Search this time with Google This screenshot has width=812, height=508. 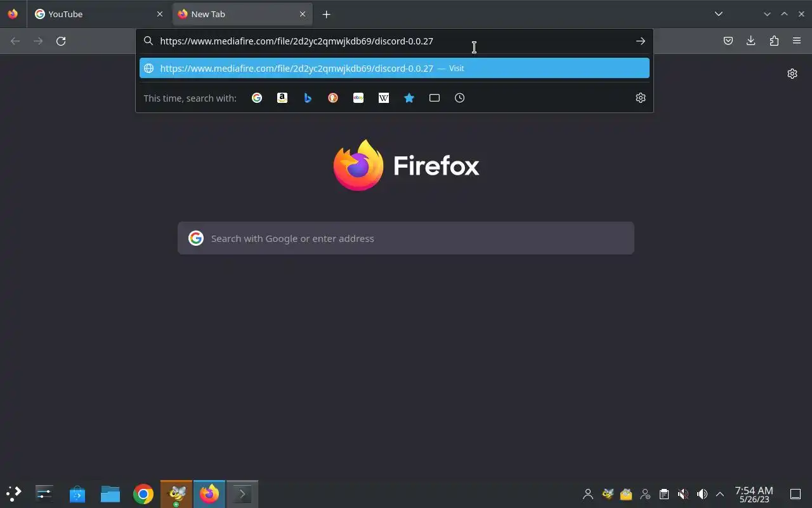pos(257,98)
